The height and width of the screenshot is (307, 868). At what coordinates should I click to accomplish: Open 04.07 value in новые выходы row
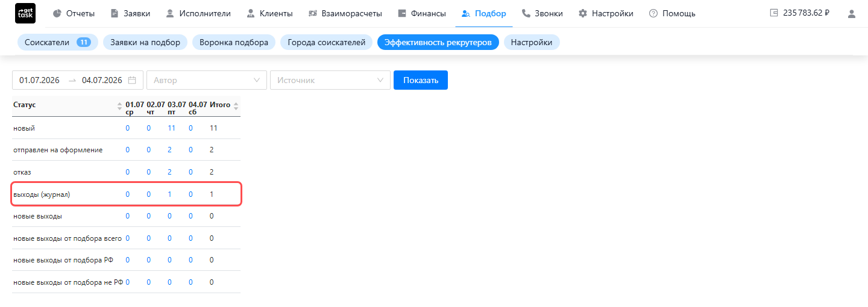coord(190,216)
